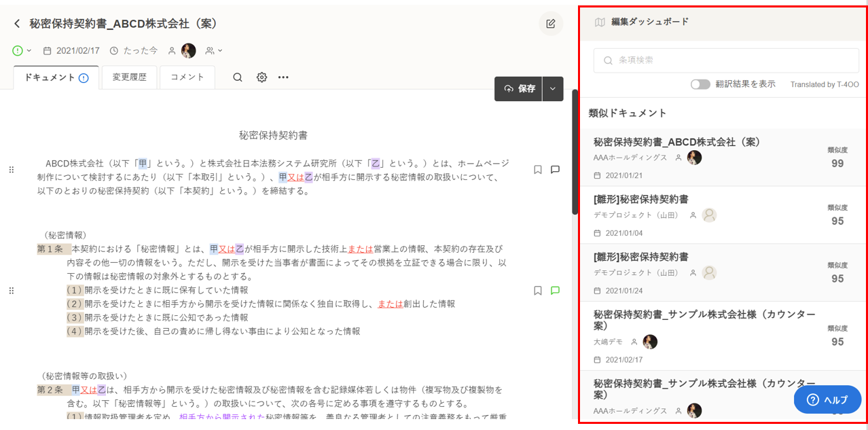Click the edit pencil icon at top right
868x430 pixels.
point(551,24)
